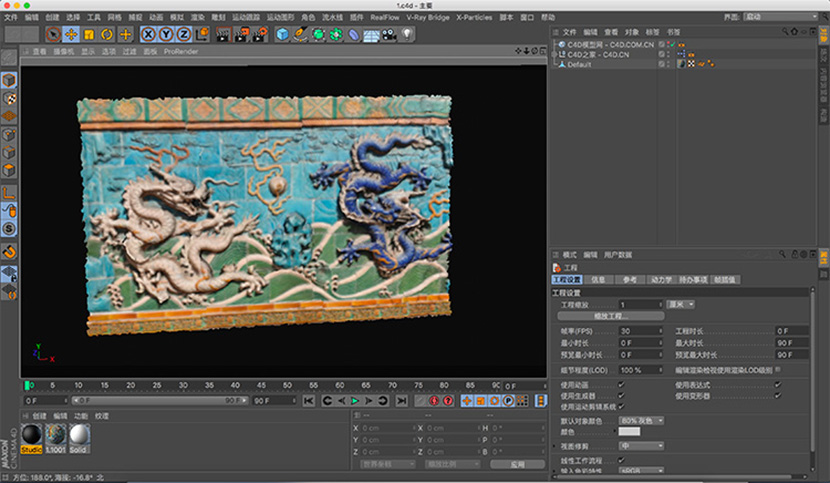Click frame 45 on the timeline ruler
The width and height of the screenshot is (830, 483).
tap(261, 386)
